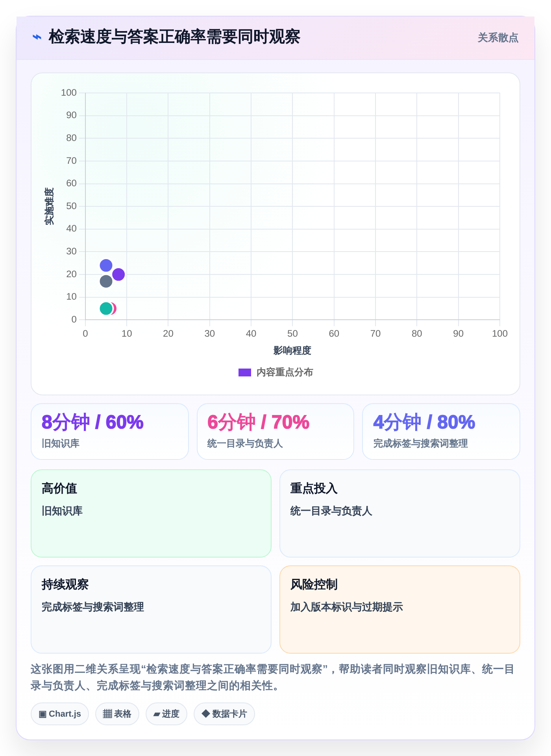Click 完成标签与搜索词整理 under 4分钟 / 80%
This screenshot has width=551, height=756.
pyautogui.click(x=421, y=444)
